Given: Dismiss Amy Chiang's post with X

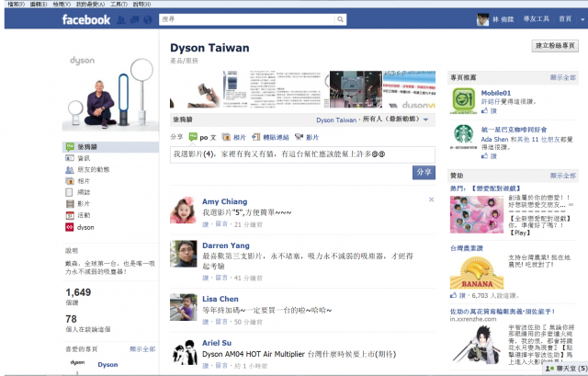Looking at the screenshot, I should (x=431, y=199).
